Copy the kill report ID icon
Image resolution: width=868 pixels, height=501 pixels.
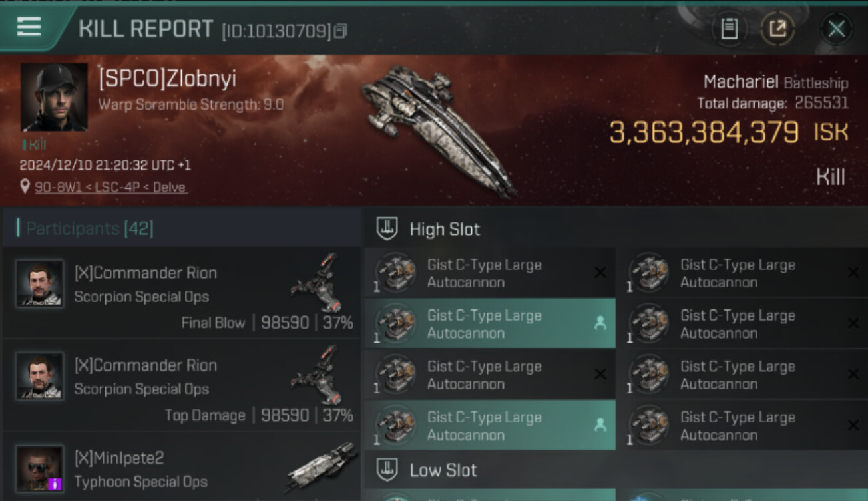(341, 31)
